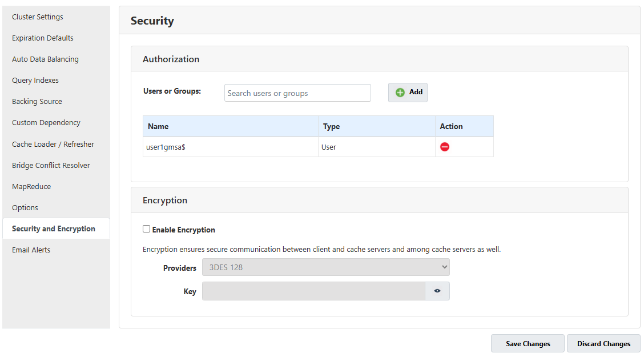Click the Key label
This screenshot has height=357, width=644.
click(190, 291)
